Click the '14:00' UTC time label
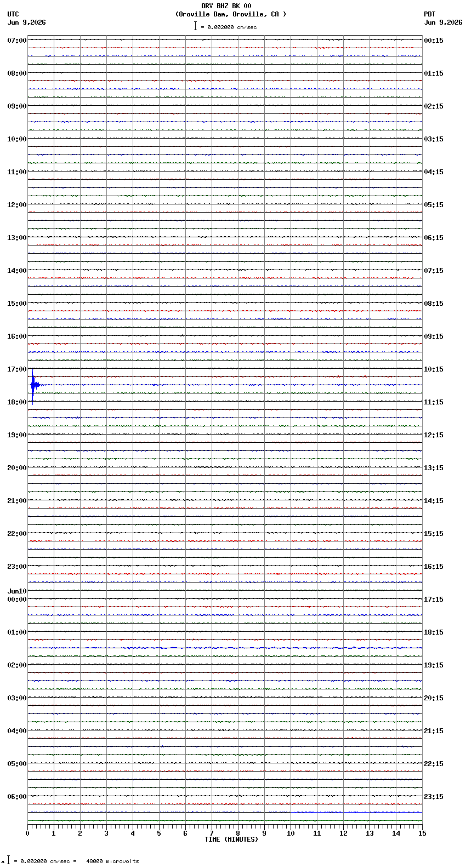This screenshot has width=466, height=868. point(17,271)
